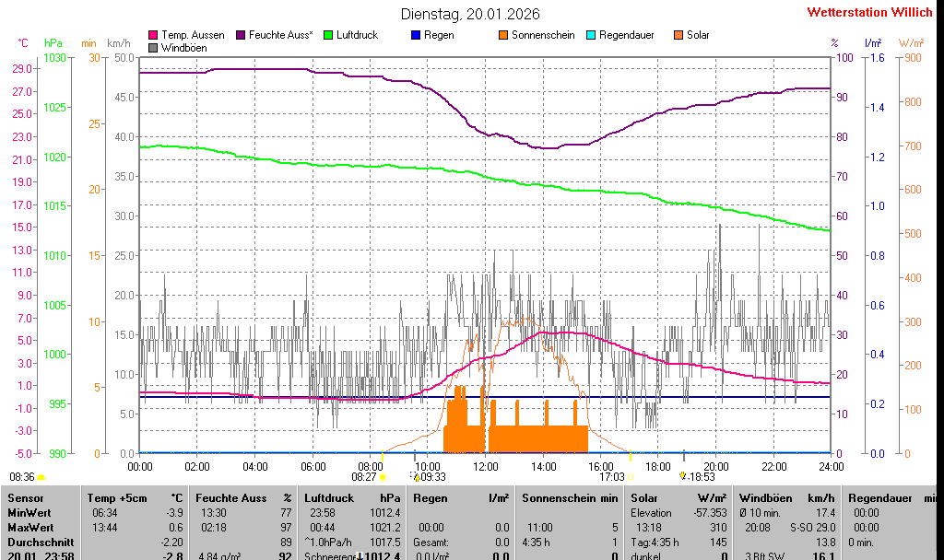Click the marker icon labeled 18:53
The width and height of the screenshot is (944, 560).
point(683,475)
